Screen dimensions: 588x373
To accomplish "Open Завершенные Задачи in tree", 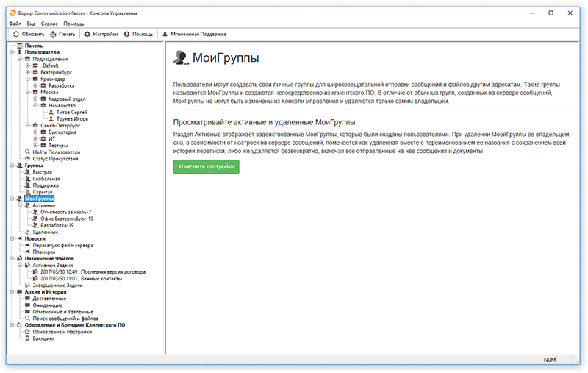I will pyautogui.click(x=58, y=285).
